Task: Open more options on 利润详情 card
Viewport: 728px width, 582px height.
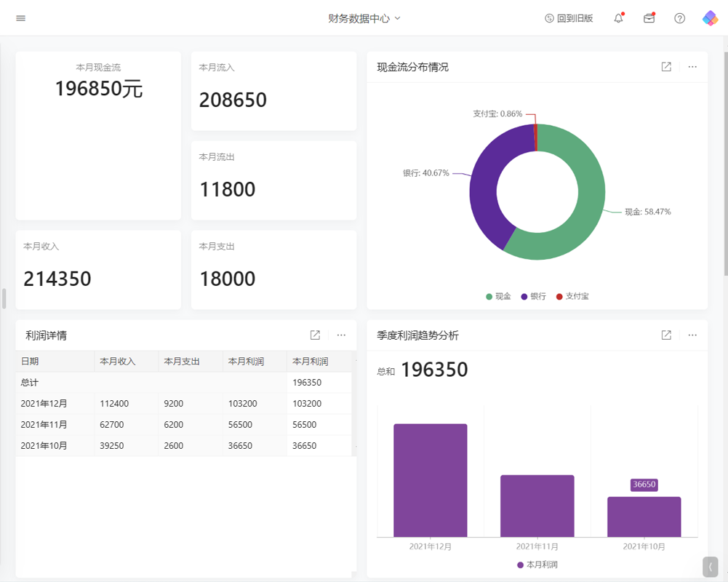Action: point(341,335)
